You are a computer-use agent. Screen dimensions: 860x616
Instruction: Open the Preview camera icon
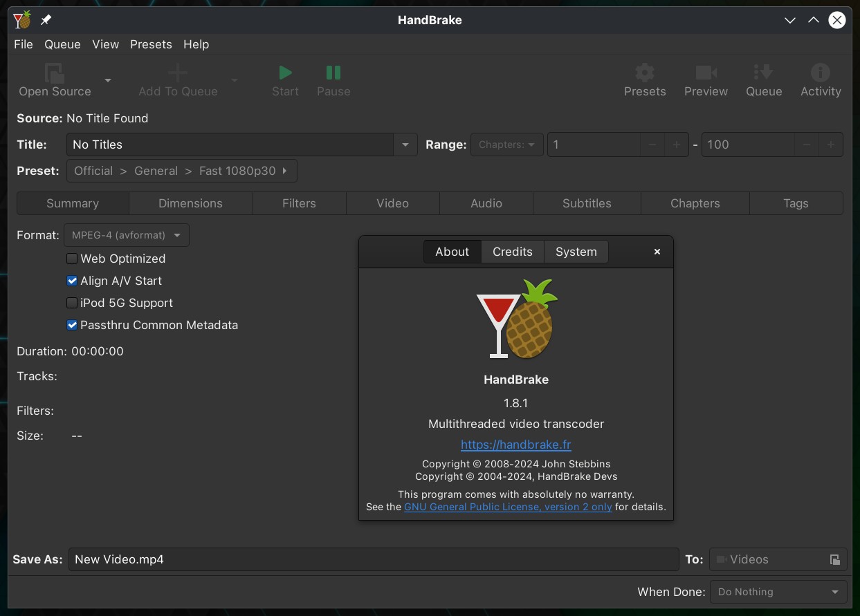(x=706, y=73)
